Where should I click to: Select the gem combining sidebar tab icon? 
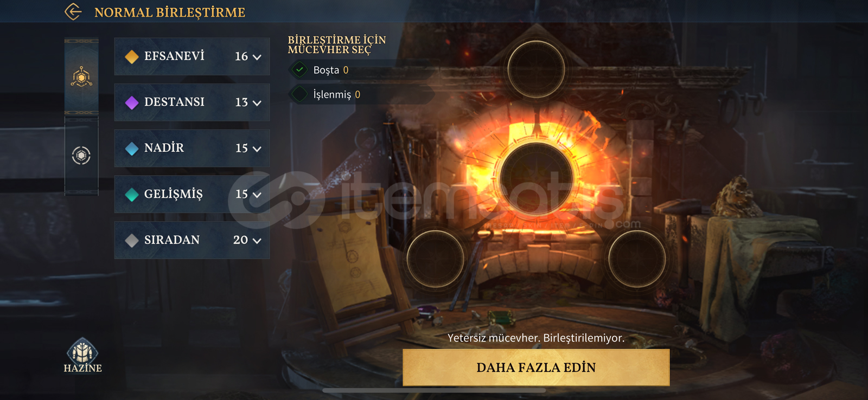pos(81,77)
